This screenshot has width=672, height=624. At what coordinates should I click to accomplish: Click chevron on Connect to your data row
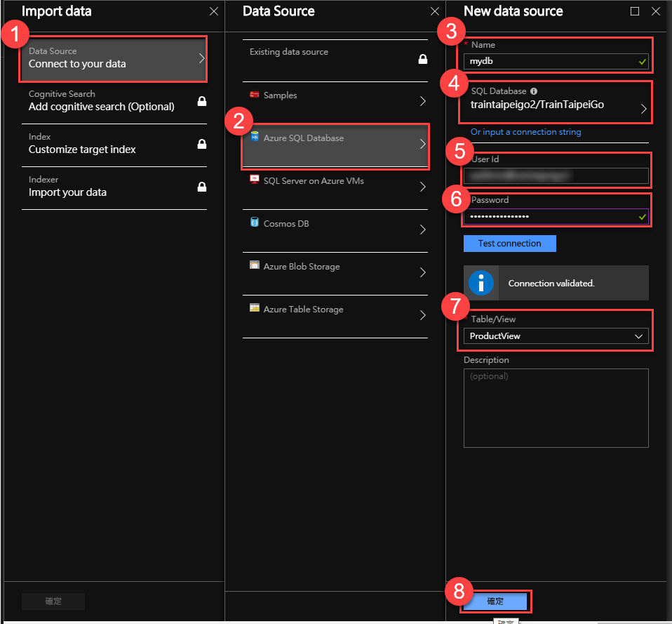tap(201, 58)
